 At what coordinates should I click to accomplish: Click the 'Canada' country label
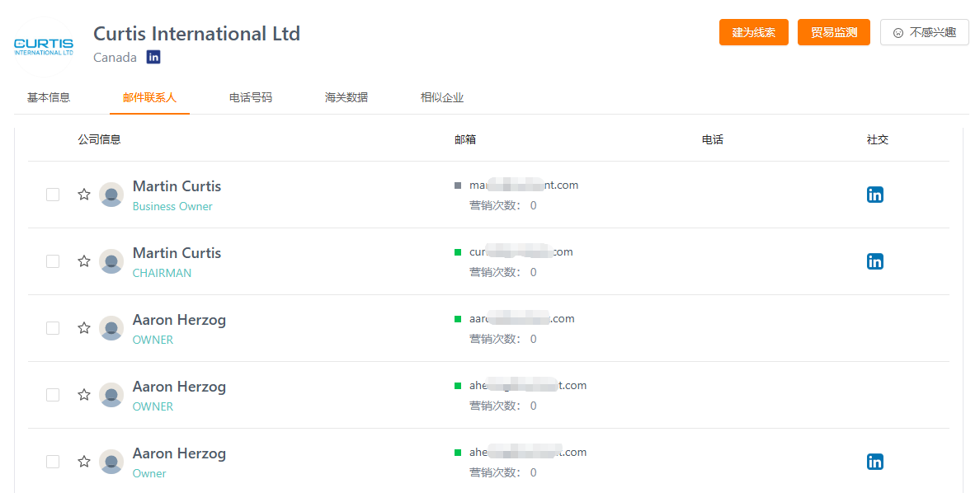click(115, 58)
